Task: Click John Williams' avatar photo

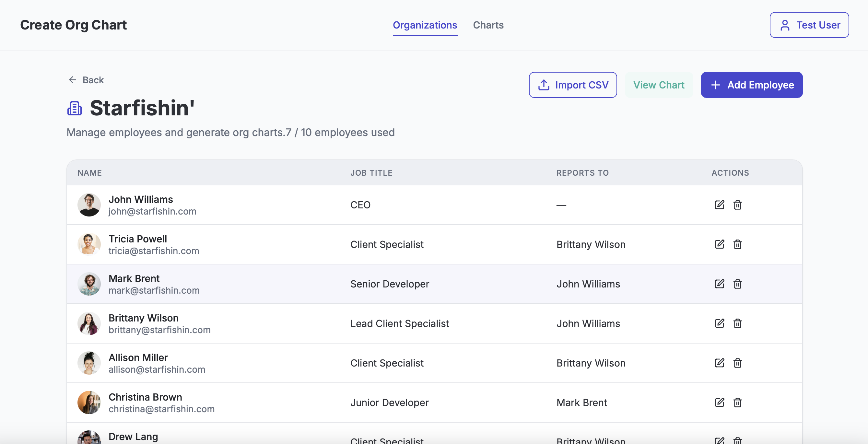Action: pos(89,205)
